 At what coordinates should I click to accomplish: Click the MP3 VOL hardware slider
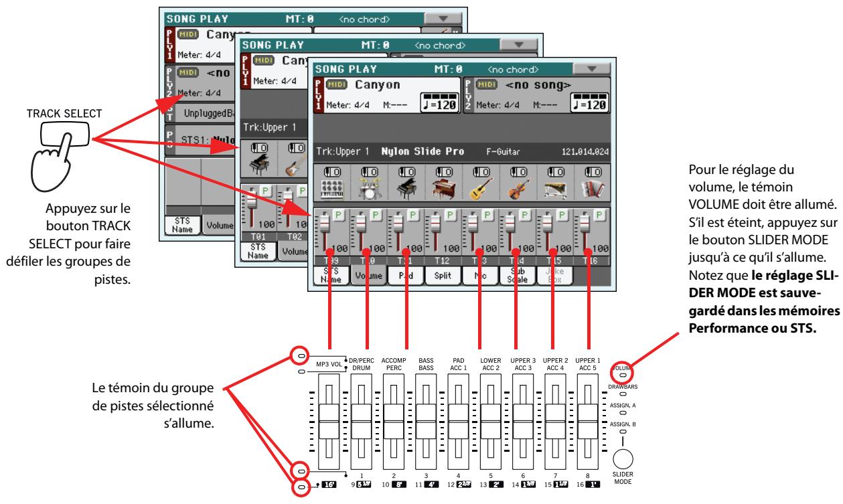click(x=329, y=420)
